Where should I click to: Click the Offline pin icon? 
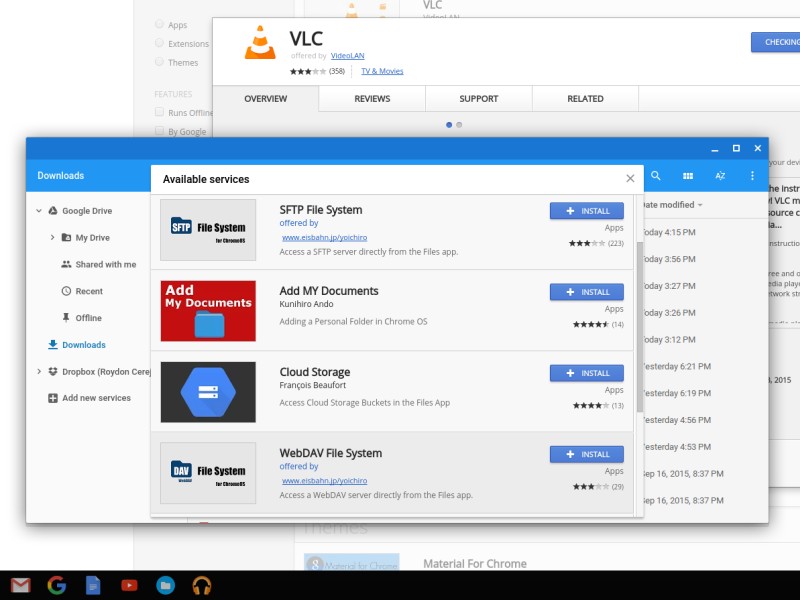coord(66,317)
